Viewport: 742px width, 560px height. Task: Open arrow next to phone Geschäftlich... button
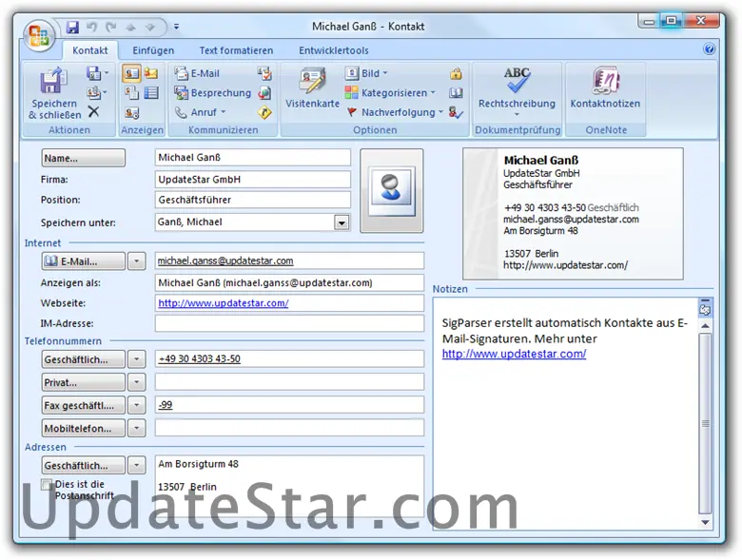tap(136, 359)
